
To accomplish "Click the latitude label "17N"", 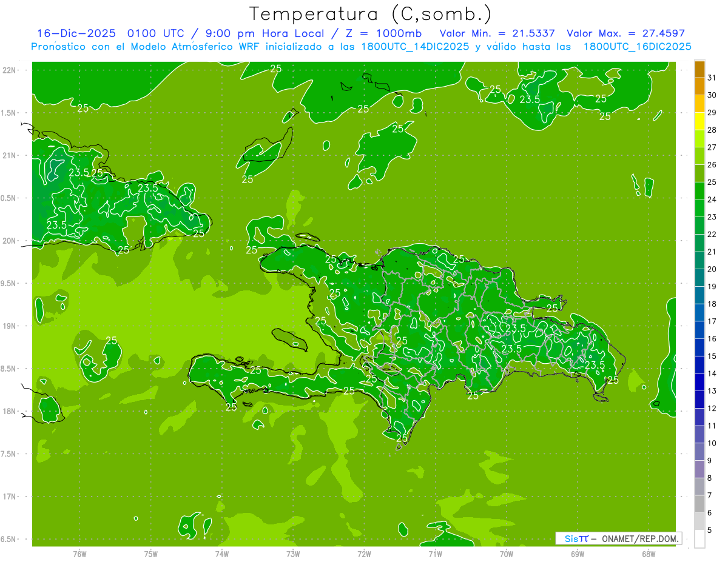I will click(10, 497).
